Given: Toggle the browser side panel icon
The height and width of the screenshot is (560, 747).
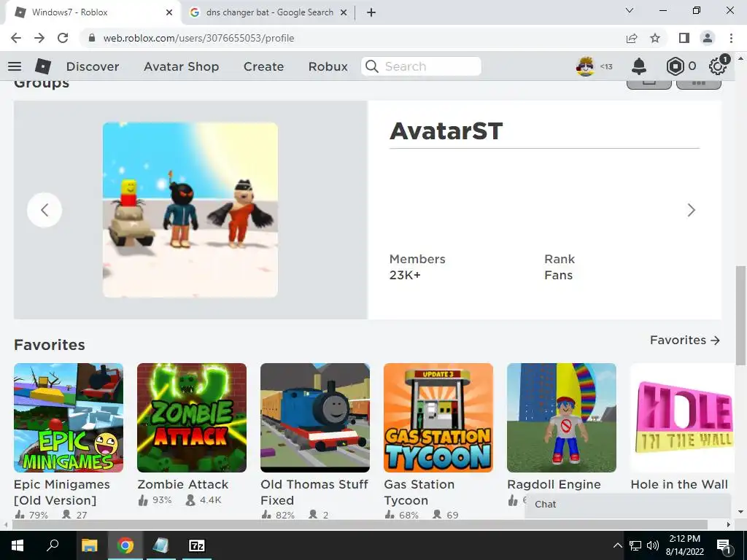Looking at the screenshot, I should point(684,38).
